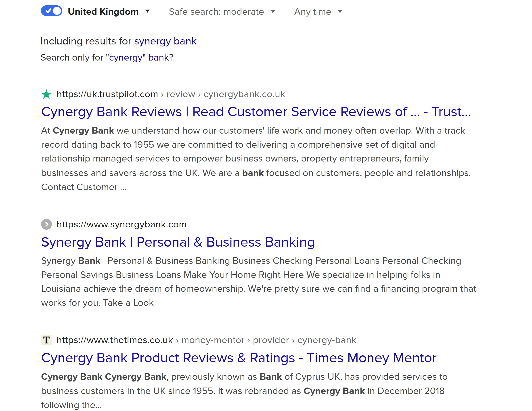Open Cynergy Bank Product Reviews Times Money Mentor
This screenshot has width=532, height=411.
[x=239, y=358]
